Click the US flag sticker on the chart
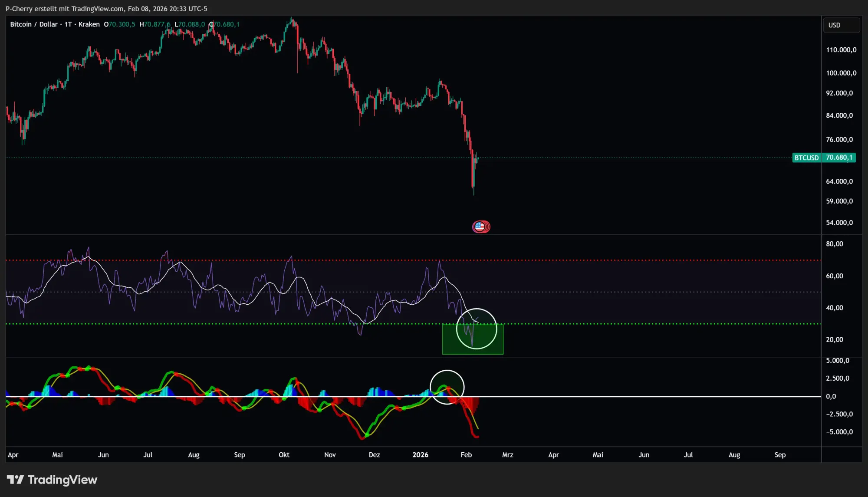 pos(481,227)
